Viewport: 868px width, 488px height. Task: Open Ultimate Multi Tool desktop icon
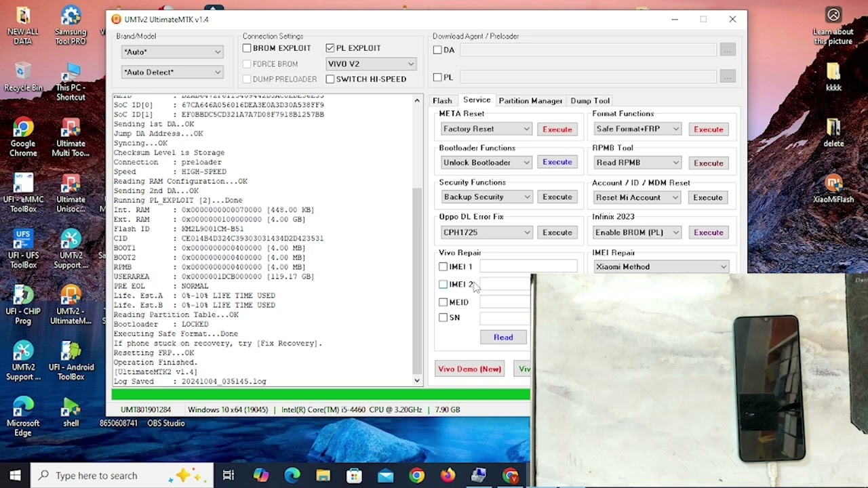point(71,138)
